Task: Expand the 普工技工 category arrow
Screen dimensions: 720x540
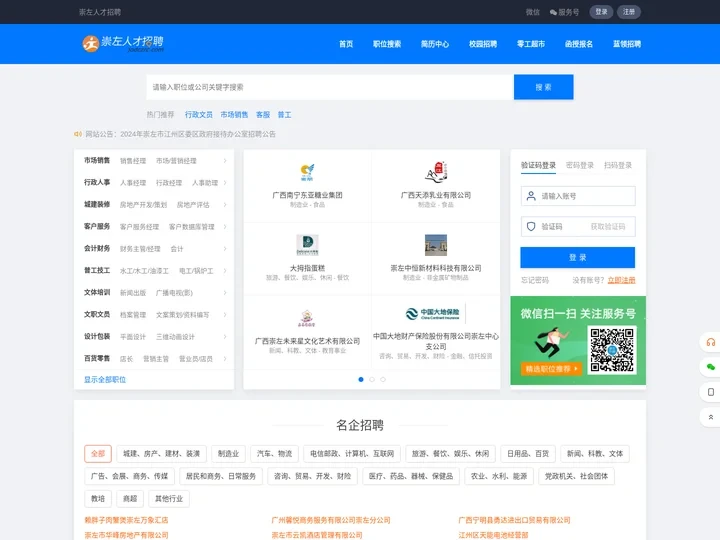Action: click(225, 271)
